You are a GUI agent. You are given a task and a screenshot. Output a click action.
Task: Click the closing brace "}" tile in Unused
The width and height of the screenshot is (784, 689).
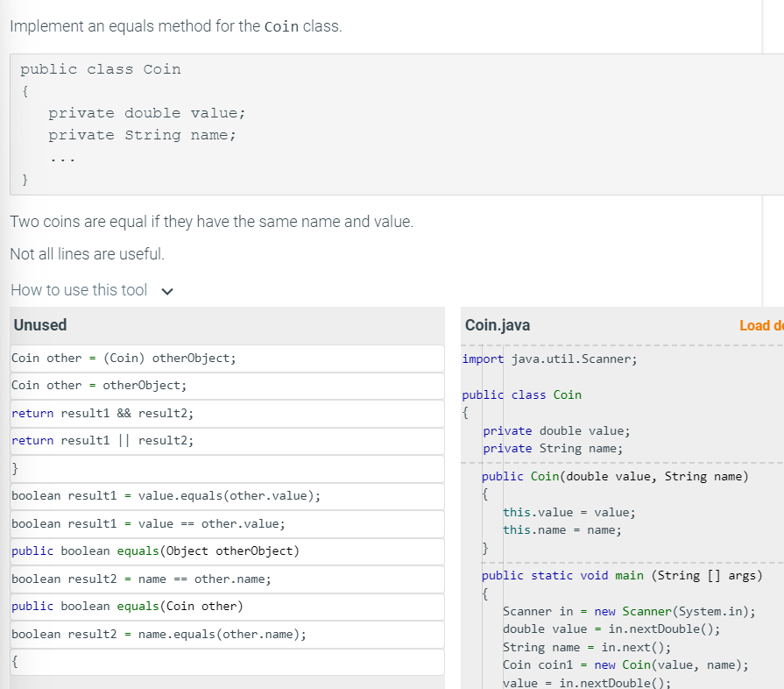coord(16,468)
